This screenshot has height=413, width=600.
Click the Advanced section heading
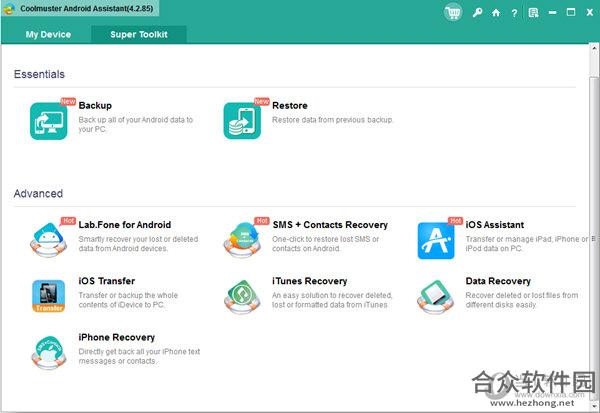[38, 193]
